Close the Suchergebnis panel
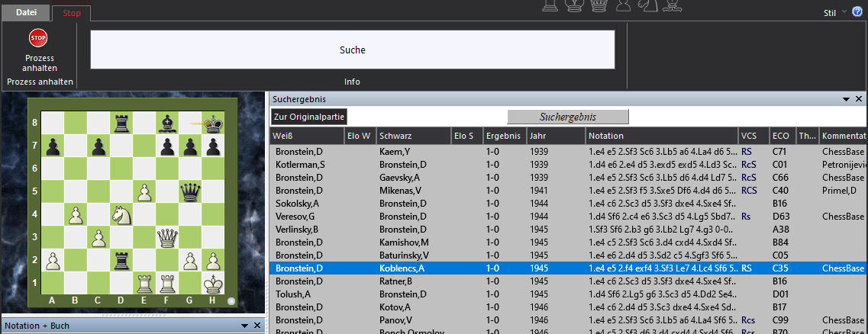Image resolution: width=868 pixels, height=334 pixels. pos(859,99)
